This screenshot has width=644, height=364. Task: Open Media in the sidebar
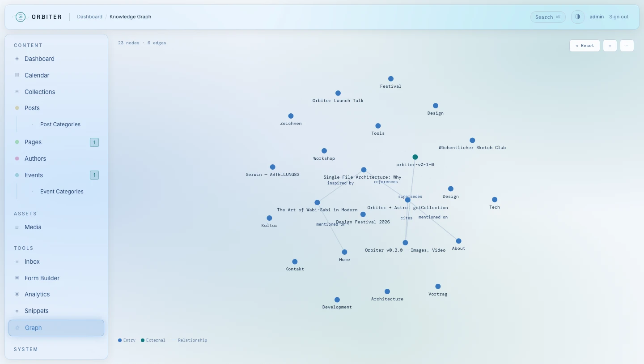point(56,227)
